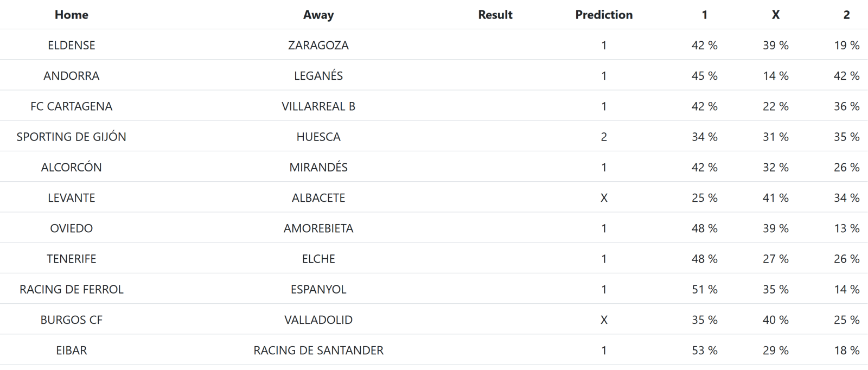Click the HUESCA prediction value 2
The image size is (868, 370).
click(604, 137)
